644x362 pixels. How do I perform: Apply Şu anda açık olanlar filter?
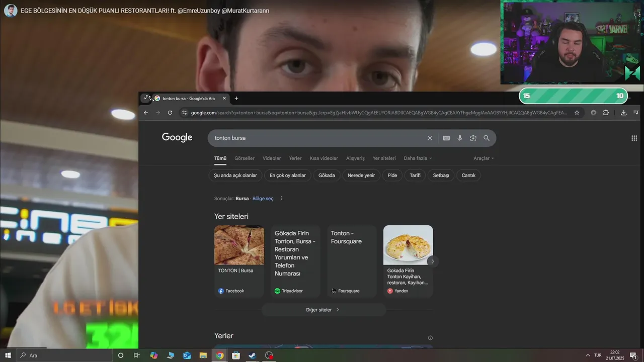click(x=235, y=175)
